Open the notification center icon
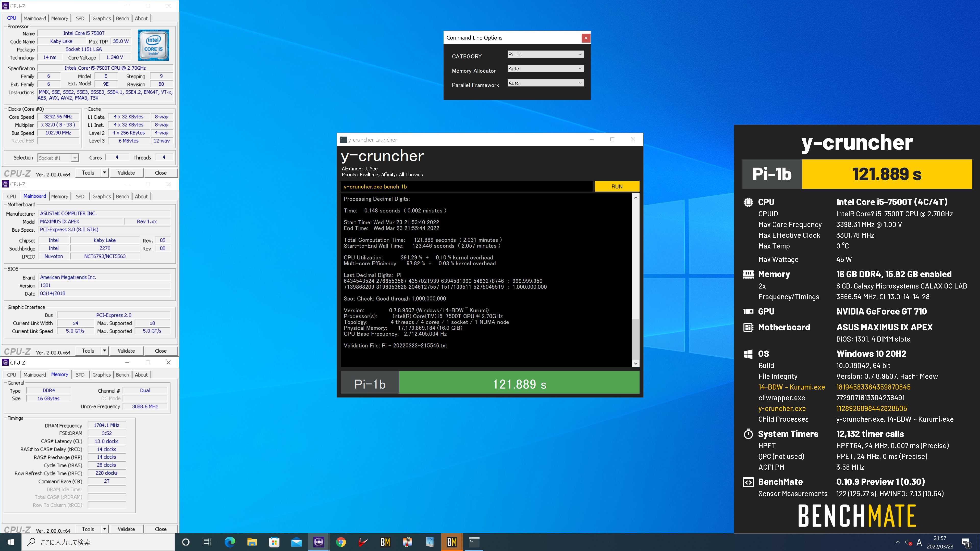 (x=965, y=542)
